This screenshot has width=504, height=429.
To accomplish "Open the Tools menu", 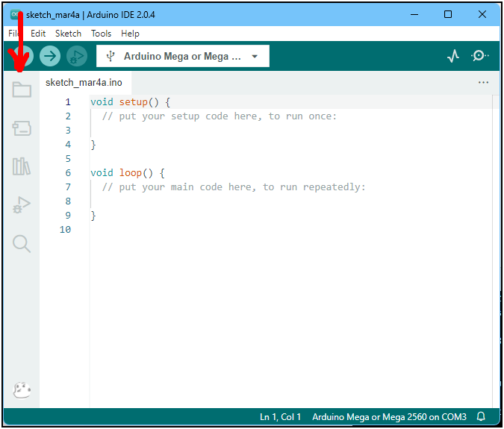I will [x=101, y=34].
